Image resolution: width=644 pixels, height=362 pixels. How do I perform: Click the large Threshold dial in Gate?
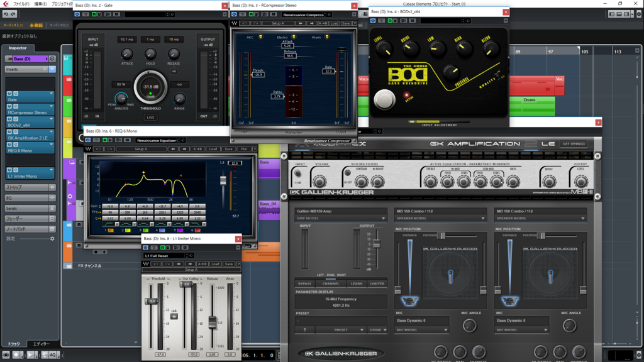tap(150, 87)
